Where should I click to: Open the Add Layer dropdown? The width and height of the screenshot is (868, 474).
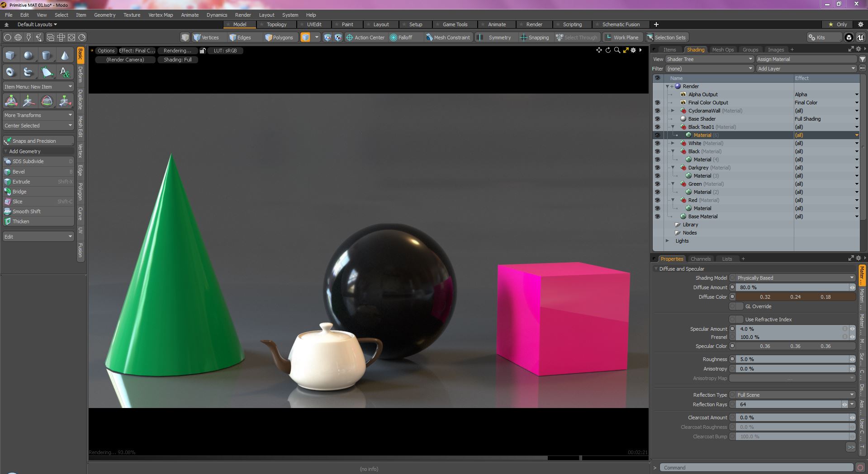806,69
